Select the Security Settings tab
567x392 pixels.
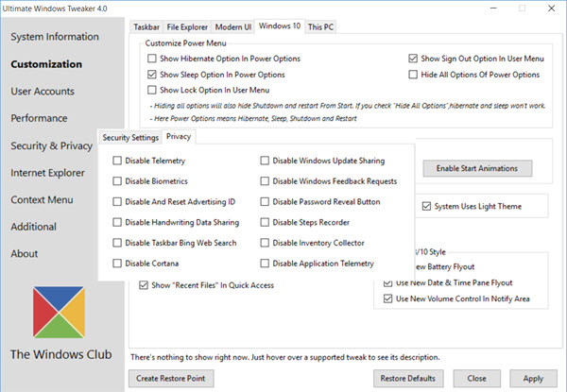point(130,138)
